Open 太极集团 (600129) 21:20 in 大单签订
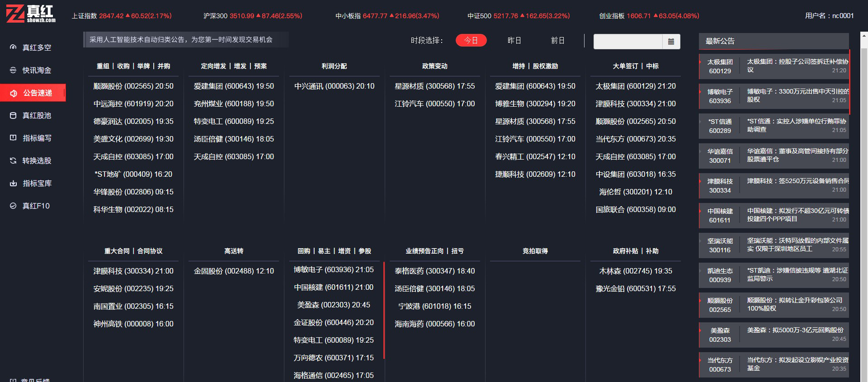 [x=635, y=86]
